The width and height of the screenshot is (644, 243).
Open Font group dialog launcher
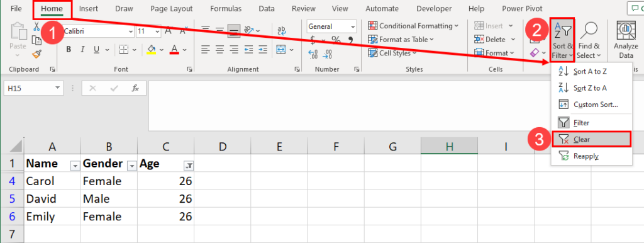[190, 70]
